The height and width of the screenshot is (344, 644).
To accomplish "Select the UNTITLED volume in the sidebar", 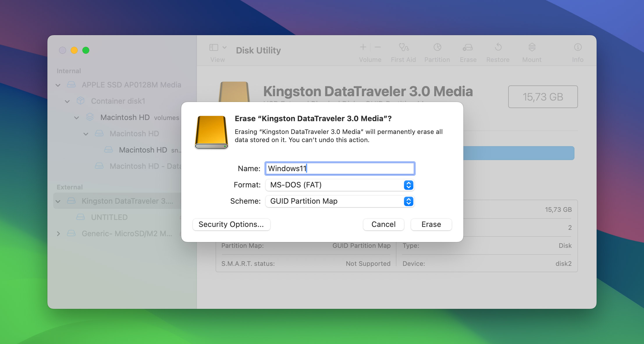I will [x=109, y=217].
